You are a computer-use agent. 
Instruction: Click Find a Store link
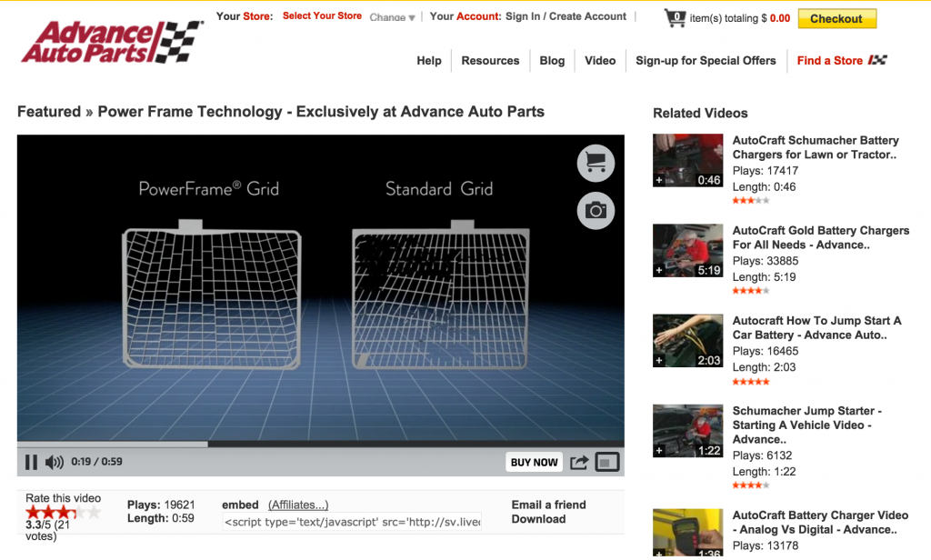click(x=829, y=61)
